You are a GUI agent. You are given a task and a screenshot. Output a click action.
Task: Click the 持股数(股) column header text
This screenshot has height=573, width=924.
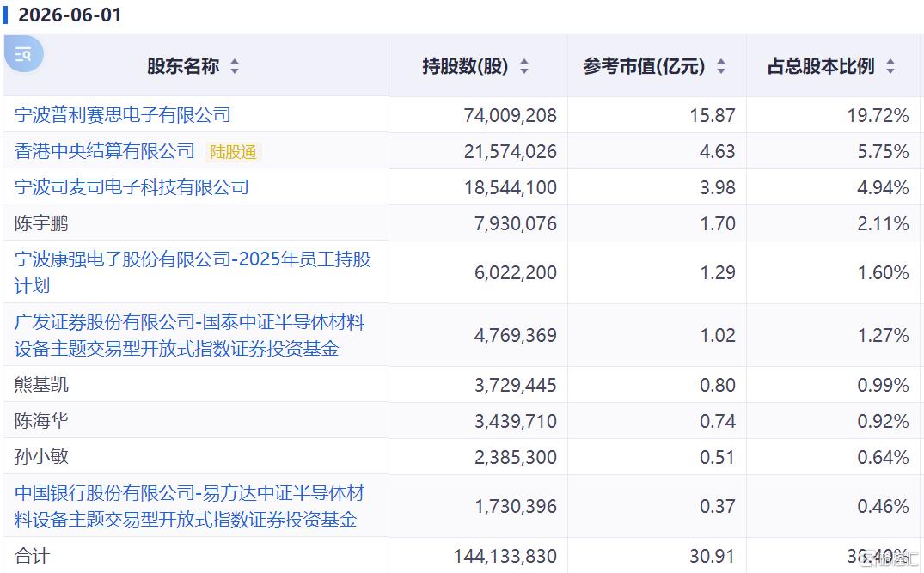465,66
